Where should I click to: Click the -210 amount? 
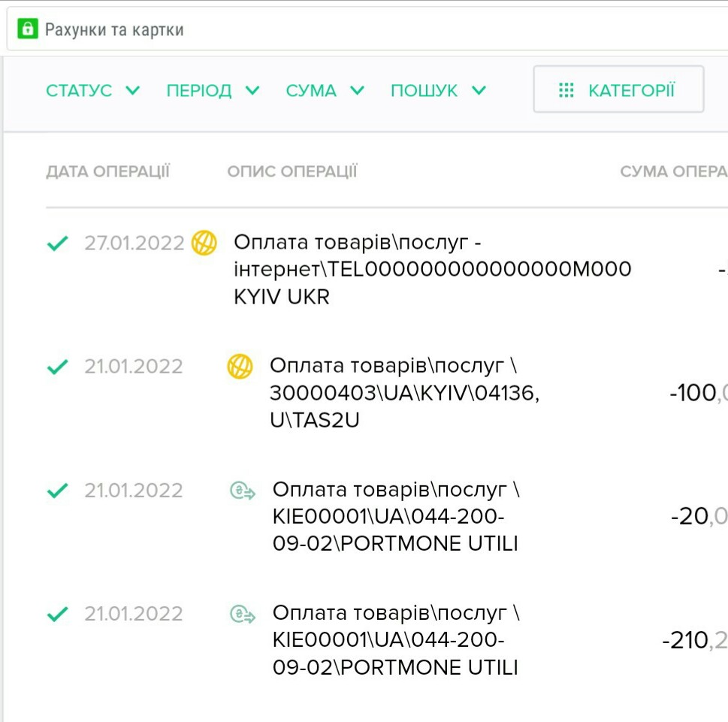[x=695, y=640]
